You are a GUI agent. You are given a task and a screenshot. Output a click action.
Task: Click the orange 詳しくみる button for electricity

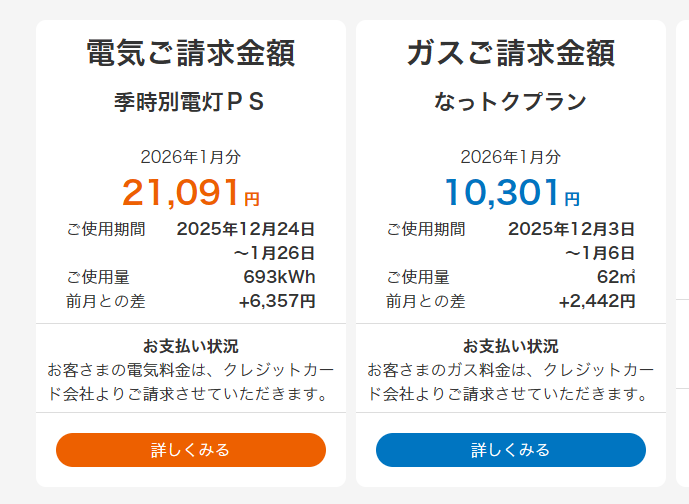tap(190, 450)
